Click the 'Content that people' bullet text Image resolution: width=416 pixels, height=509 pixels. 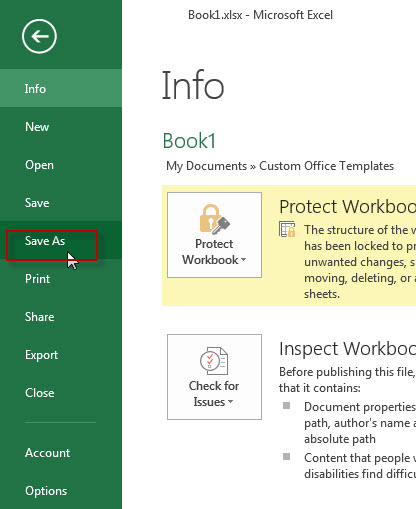coord(360,466)
